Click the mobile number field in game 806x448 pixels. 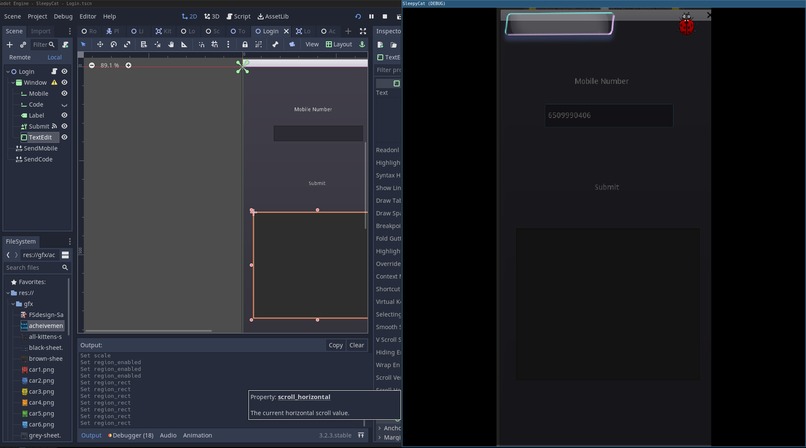click(609, 116)
